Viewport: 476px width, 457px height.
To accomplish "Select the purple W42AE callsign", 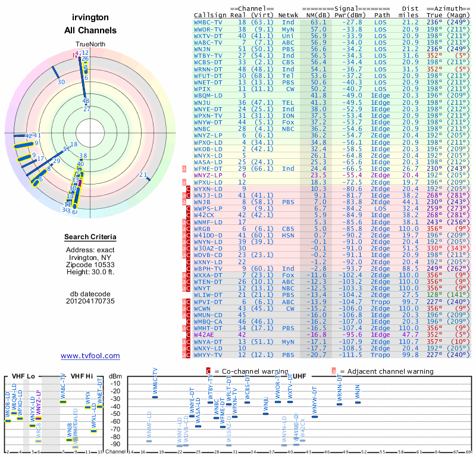I will pos(203,334).
